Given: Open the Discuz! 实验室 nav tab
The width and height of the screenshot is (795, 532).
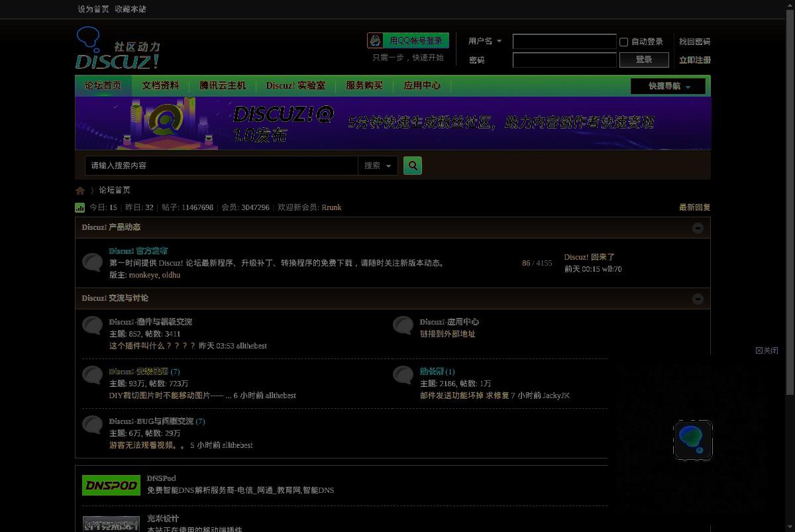Looking at the screenshot, I should (295, 85).
